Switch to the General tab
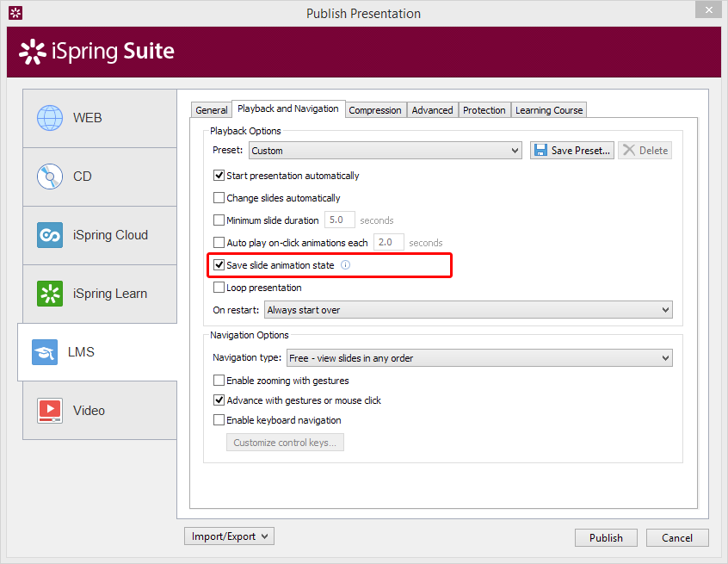 tap(211, 110)
